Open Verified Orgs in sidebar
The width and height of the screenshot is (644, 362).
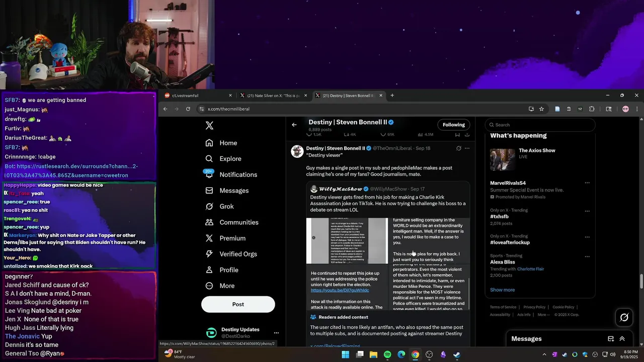click(x=231, y=254)
